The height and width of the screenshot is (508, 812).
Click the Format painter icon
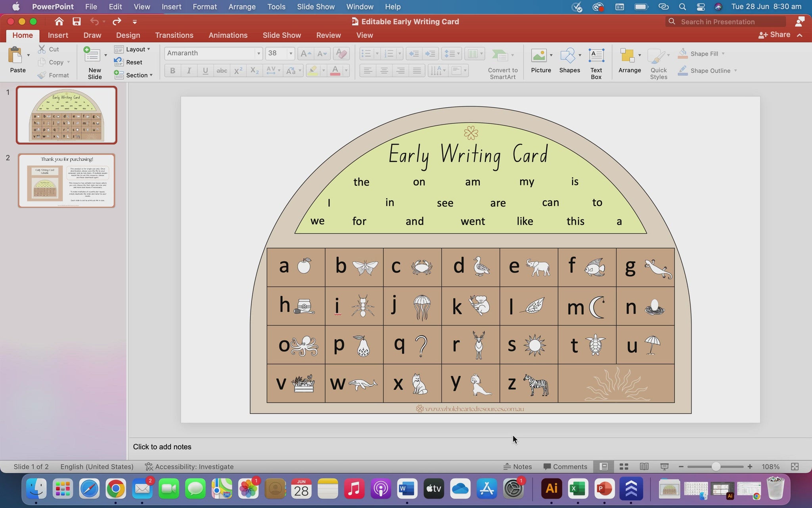point(42,75)
